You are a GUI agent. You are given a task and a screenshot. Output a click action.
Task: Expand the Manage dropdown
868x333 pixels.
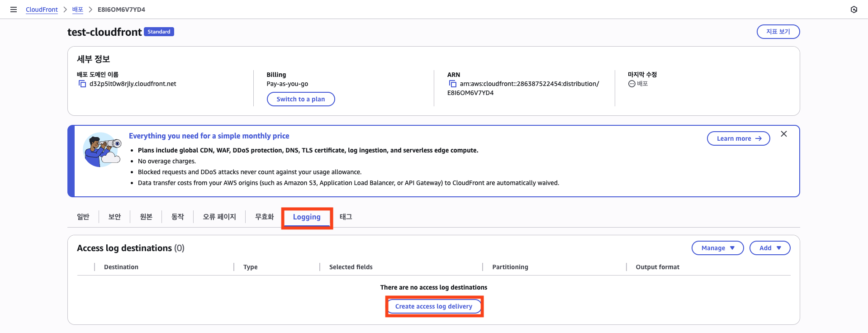pos(717,248)
